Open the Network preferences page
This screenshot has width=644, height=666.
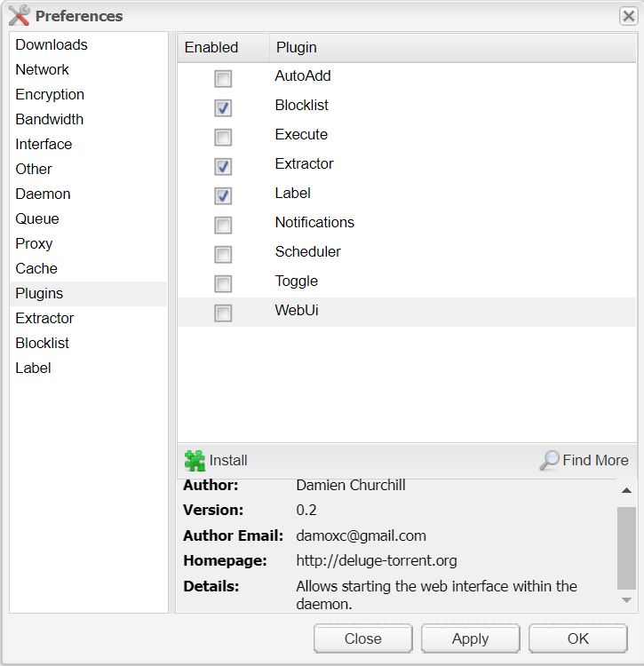[88, 69]
